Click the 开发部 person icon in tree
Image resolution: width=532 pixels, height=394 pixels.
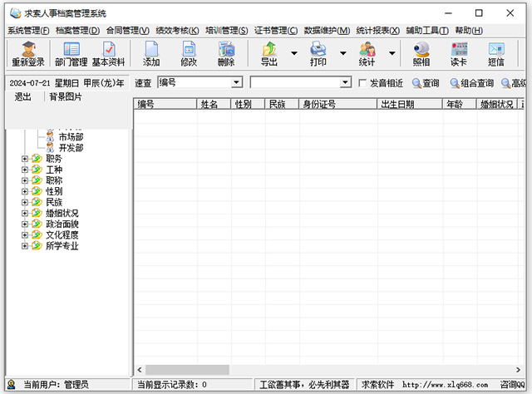50,148
